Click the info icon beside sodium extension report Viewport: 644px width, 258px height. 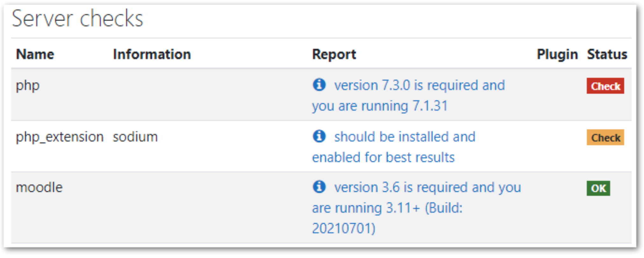(x=319, y=136)
